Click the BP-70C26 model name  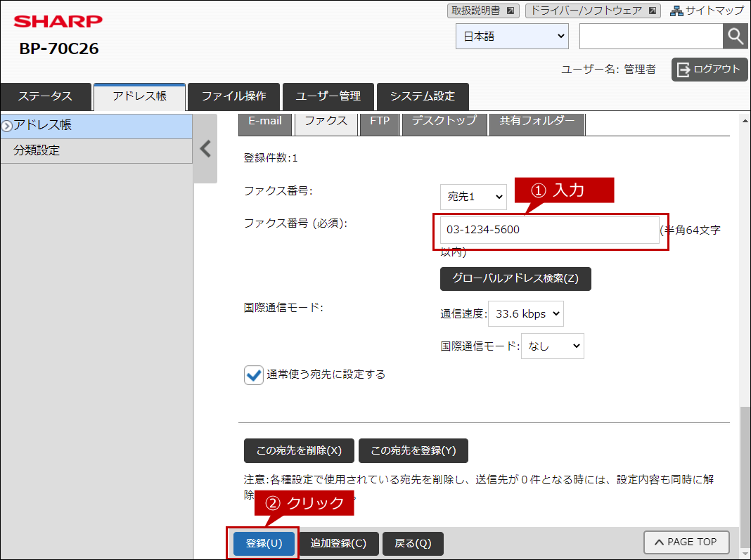(x=59, y=48)
